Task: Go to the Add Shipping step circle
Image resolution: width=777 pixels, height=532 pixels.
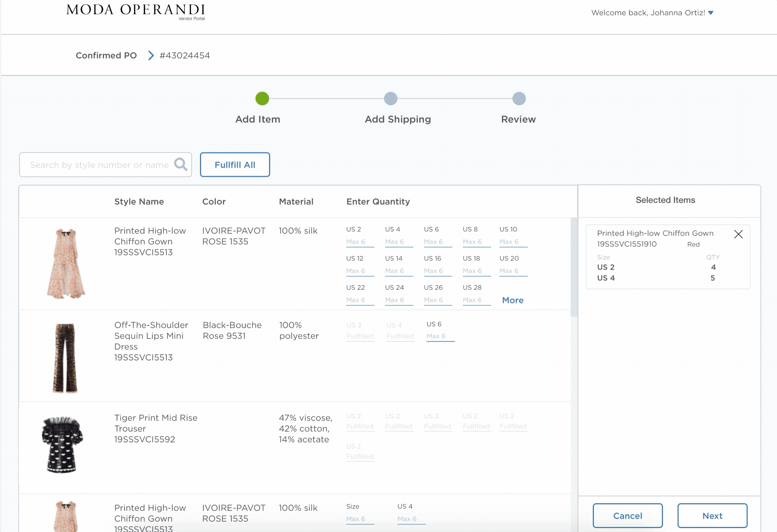Action: pyautogui.click(x=390, y=98)
